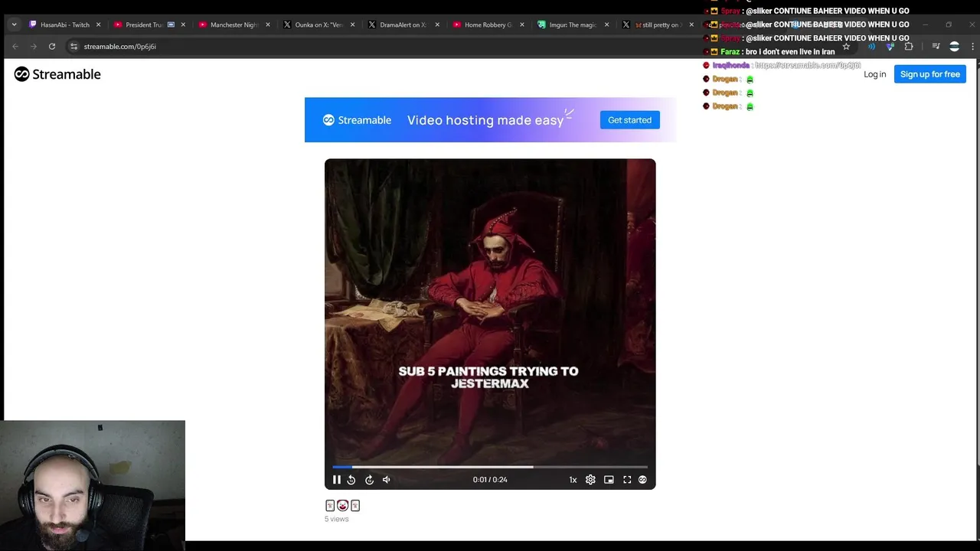
Task: Click the Log in link
Action: pyautogui.click(x=874, y=74)
